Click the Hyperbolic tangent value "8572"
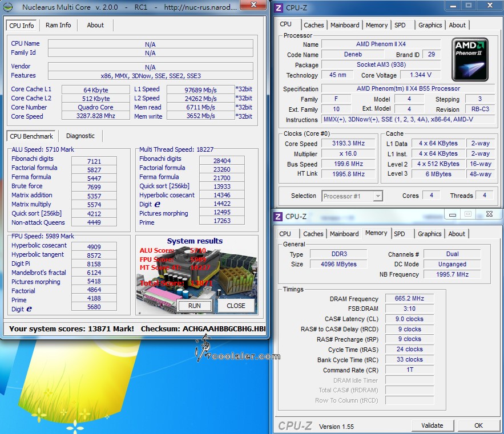504x434 pixels. click(x=94, y=255)
